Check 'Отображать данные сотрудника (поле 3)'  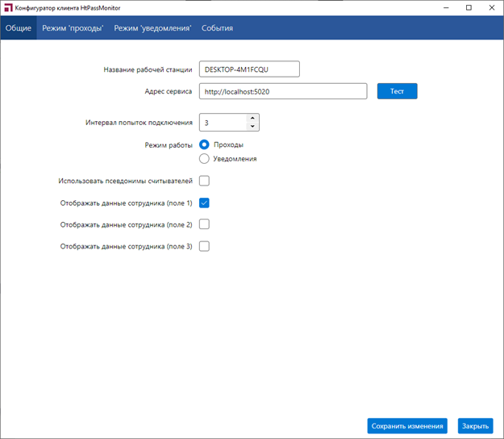(x=204, y=246)
